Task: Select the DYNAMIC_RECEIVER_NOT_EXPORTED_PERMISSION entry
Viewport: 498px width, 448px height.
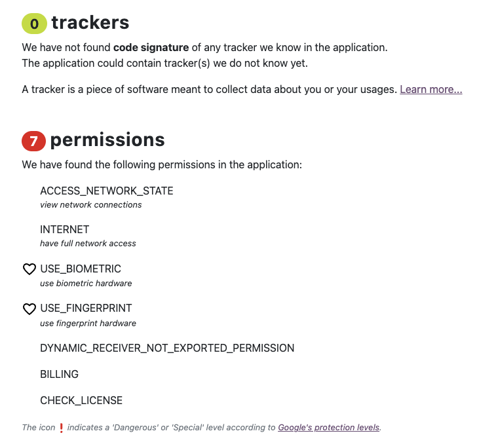Action: 167,348
